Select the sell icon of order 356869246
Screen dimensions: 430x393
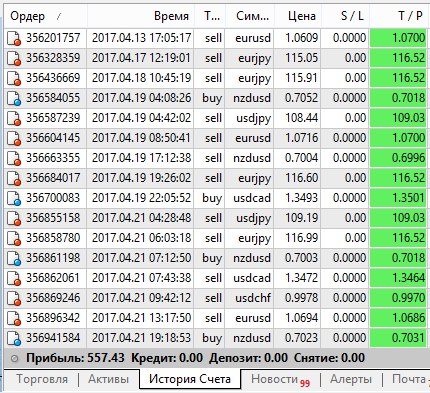(x=14, y=298)
